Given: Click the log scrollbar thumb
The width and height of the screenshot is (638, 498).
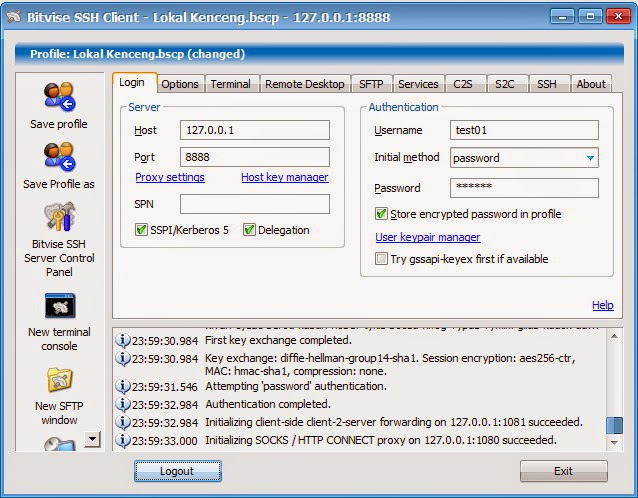Looking at the screenshot, I should click(614, 425).
